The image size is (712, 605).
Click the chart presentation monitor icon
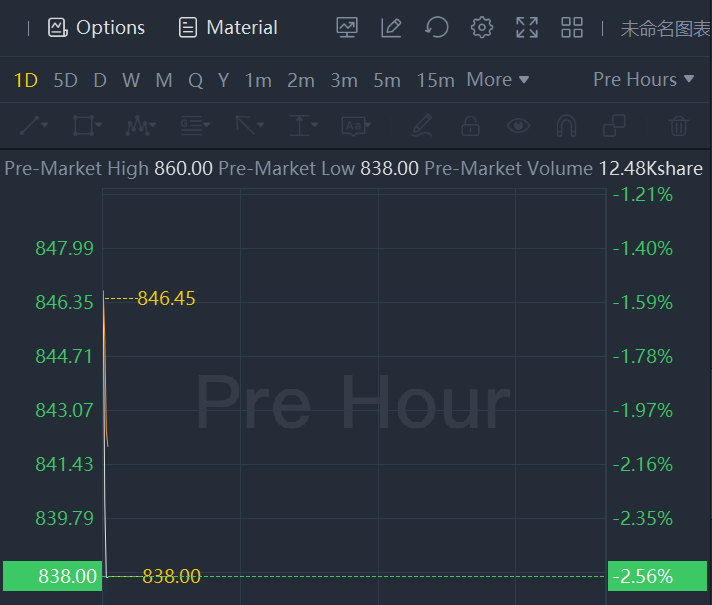coord(347,28)
